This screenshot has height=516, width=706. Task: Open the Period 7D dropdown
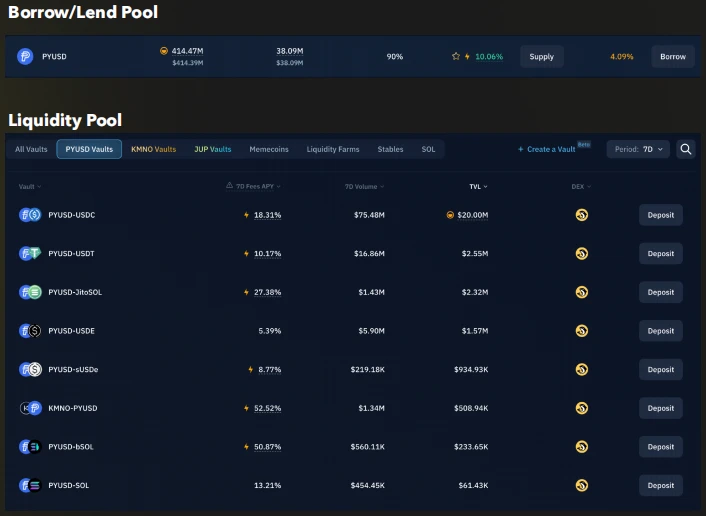click(x=638, y=149)
